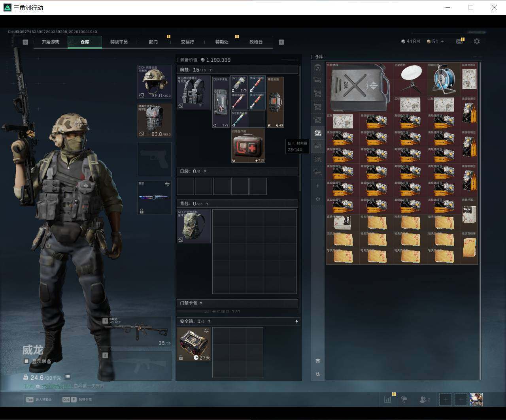Switch to the 特战干员 tab

tap(119, 42)
